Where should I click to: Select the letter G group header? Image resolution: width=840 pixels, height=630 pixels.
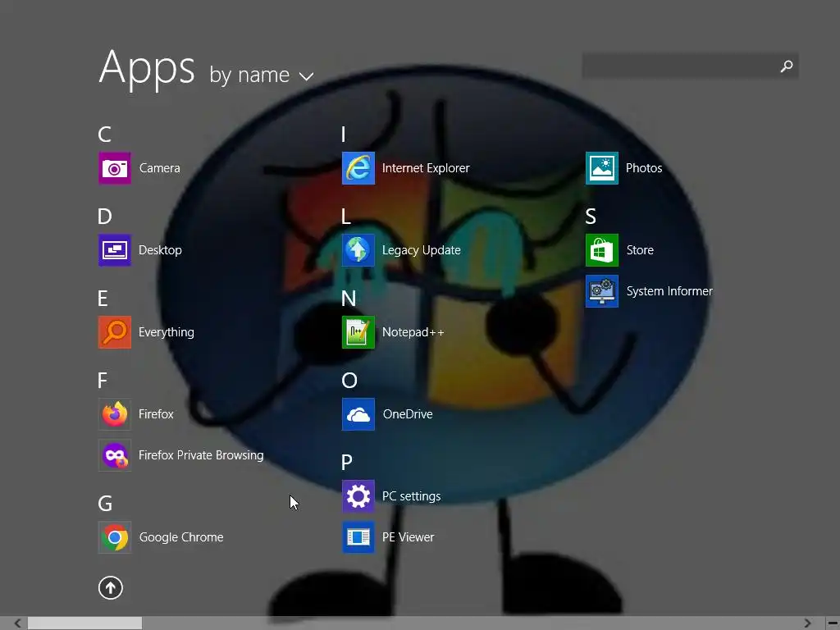tap(105, 504)
